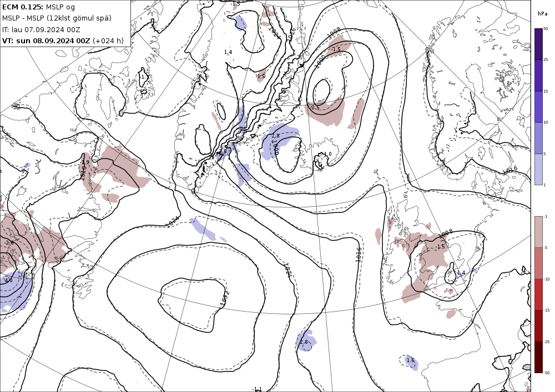
Task: Click the 'hPa' unit label above the legend
Action: [x=542, y=14]
